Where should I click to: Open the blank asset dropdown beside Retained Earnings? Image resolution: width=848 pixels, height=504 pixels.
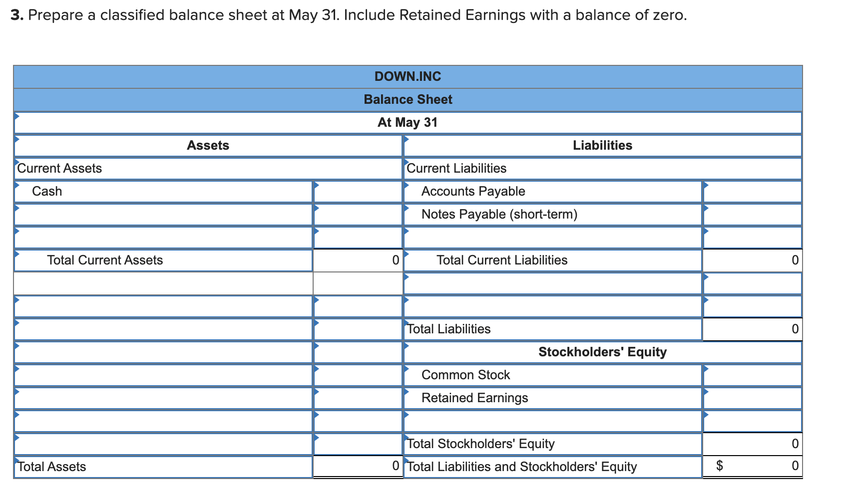pyautogui.click(x=163, y=398)
